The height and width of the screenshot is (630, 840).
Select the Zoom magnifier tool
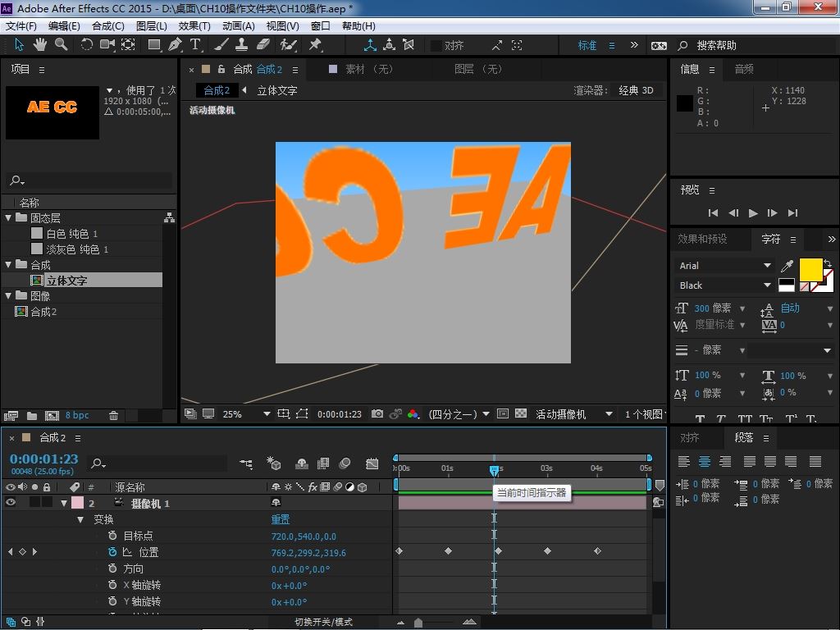[x=61, y=45]
